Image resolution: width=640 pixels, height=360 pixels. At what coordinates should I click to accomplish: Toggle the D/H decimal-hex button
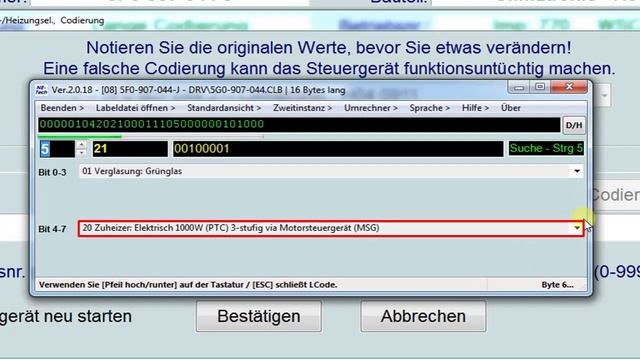(573, 125)
